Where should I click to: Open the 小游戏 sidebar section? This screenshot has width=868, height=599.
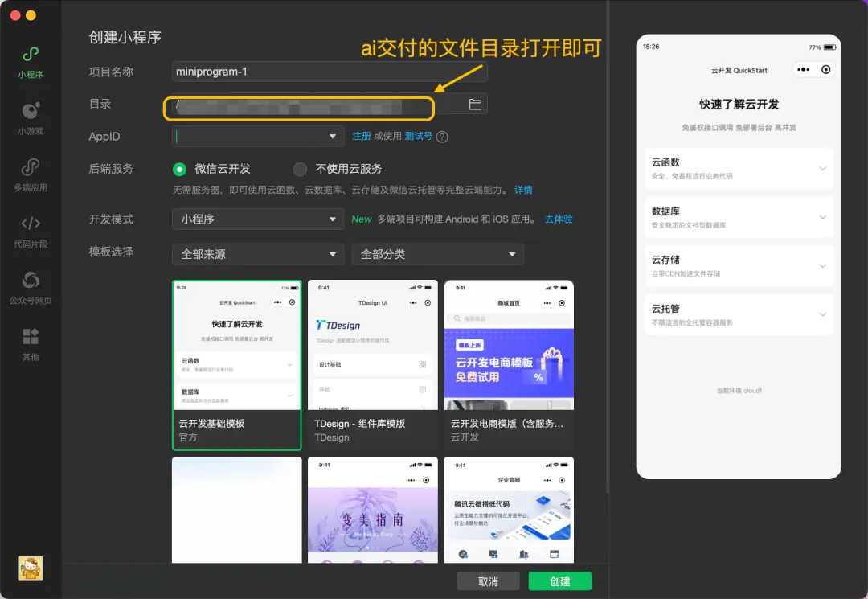[31, 118]
